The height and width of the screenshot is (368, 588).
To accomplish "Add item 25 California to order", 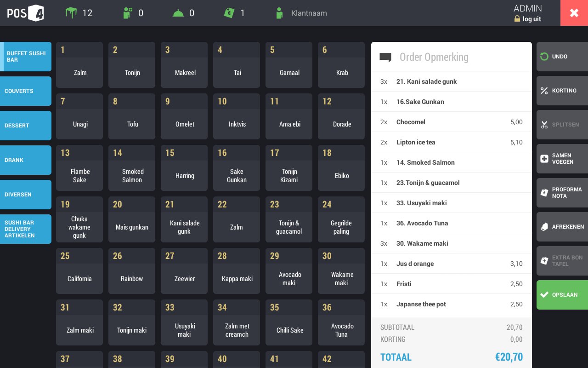I will coord(79,271).
